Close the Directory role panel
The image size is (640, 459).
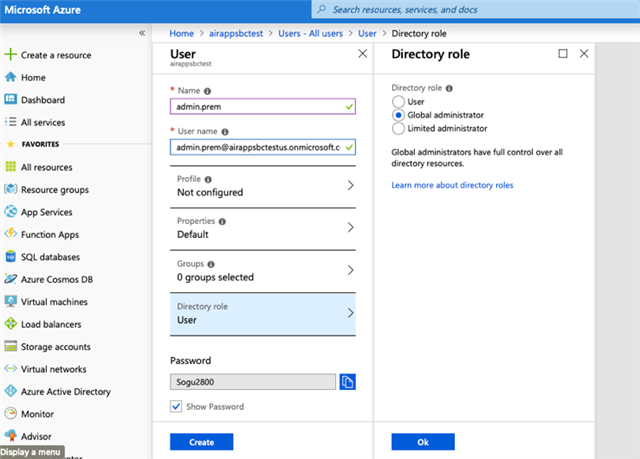584,53
